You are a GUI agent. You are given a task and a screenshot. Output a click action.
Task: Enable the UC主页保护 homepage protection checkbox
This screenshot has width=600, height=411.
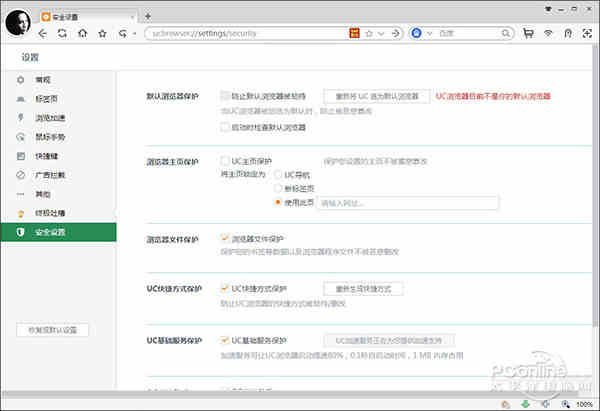(x=225, y=161)
